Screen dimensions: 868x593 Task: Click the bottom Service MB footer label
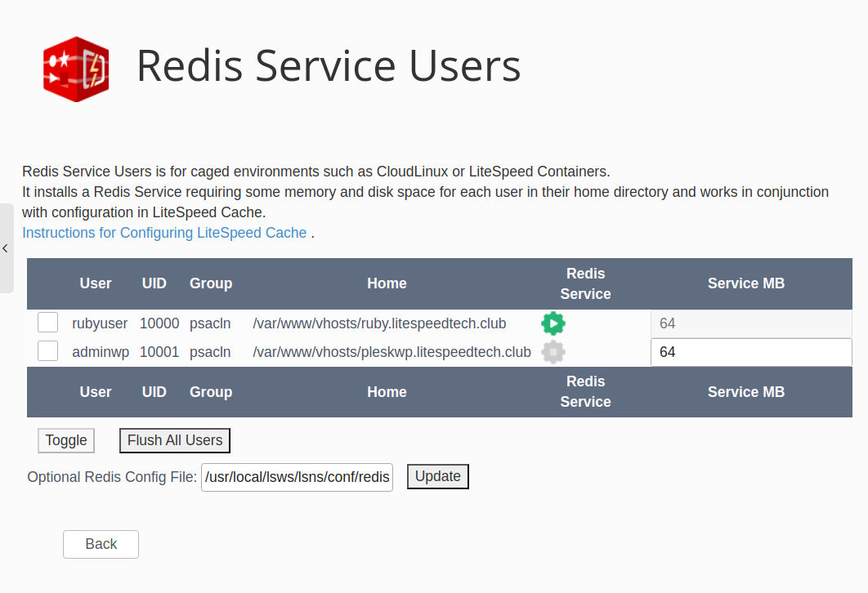point(746,391)
